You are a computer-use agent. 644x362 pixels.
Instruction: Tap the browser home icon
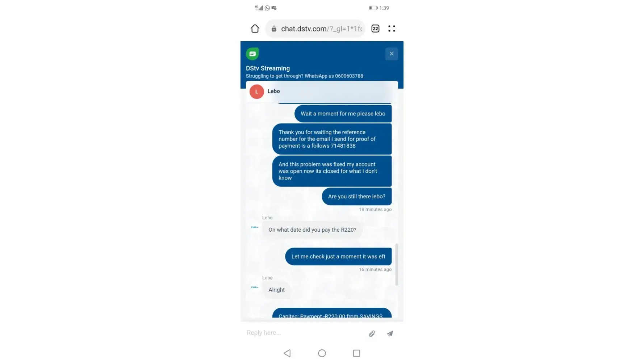pyautogui.click(x=255, y=29)
